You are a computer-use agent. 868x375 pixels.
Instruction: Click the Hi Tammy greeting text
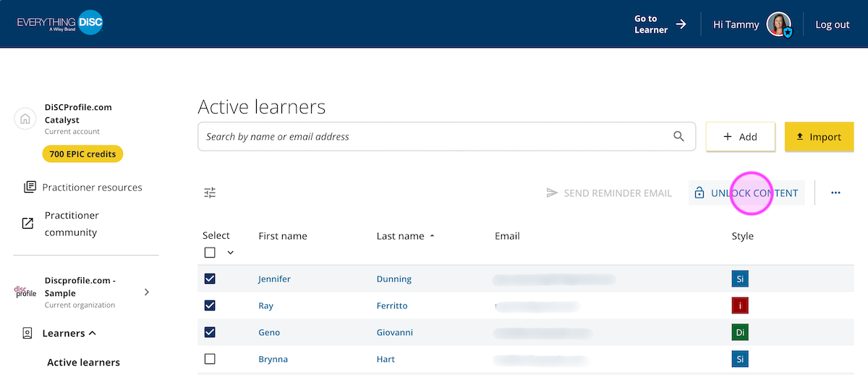736,25
